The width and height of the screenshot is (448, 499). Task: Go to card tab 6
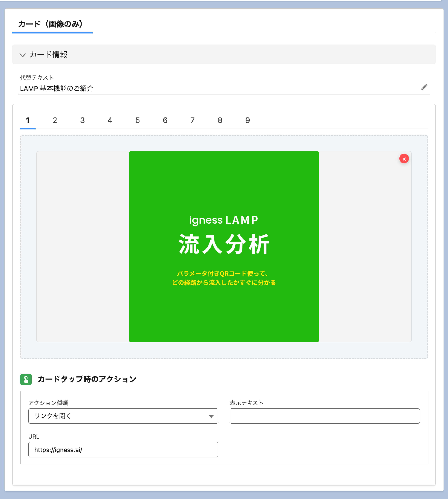coord(165,120)
